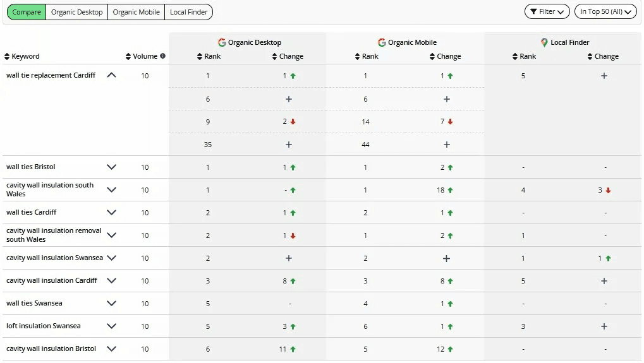Click the wall tie replacement Cardiff keyword
Viewport: 644px width, 363px height.
click(51, 75)
